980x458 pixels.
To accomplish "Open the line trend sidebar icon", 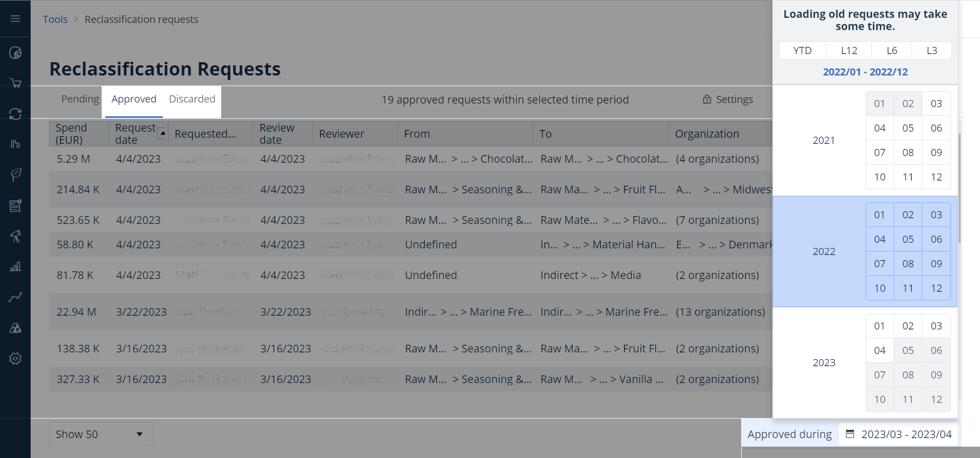I will click(15, 297).
